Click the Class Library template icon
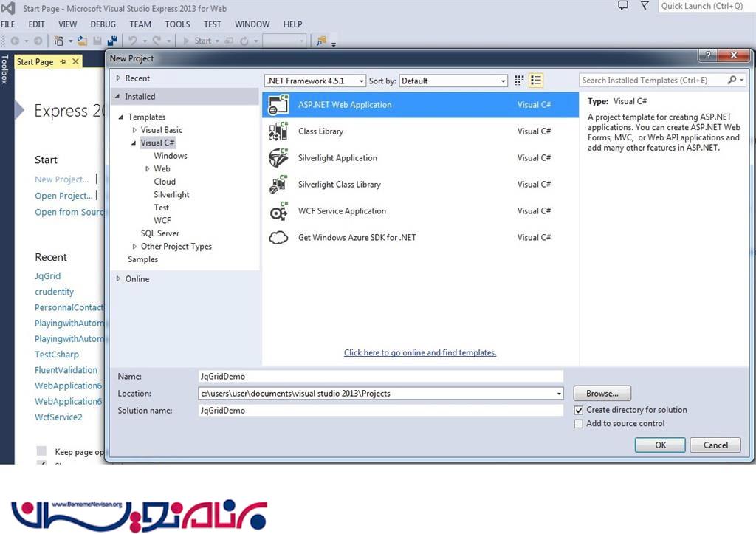Screen dimensions: 756x534 click(278, 131)
